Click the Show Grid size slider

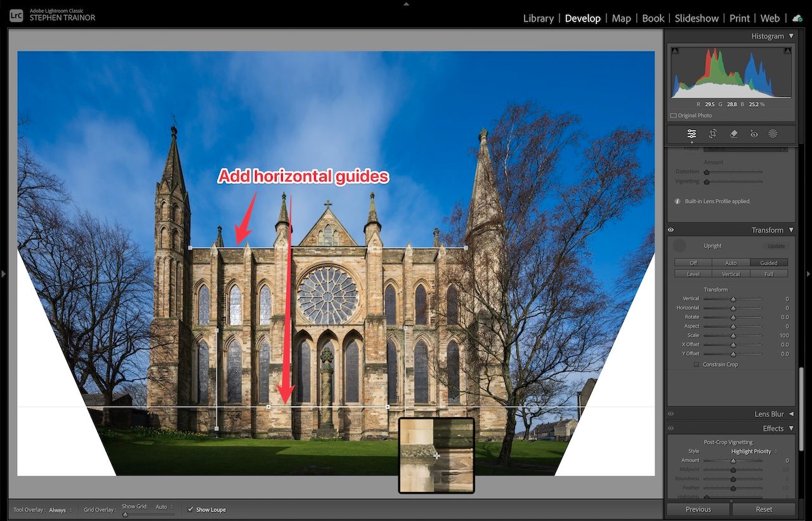point(147,514)
